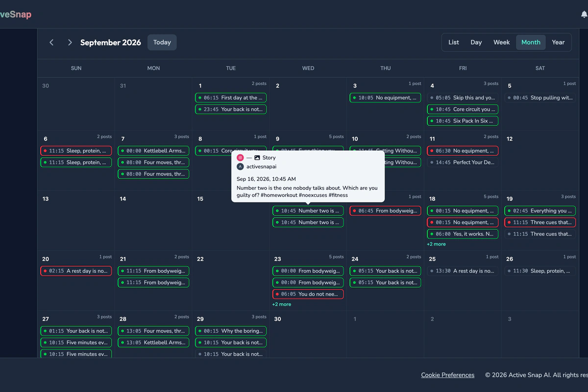This screenshot has width=588, height=392.
Task: Click the Instagram icon in the post tooltip
Action: coord(240,158)
